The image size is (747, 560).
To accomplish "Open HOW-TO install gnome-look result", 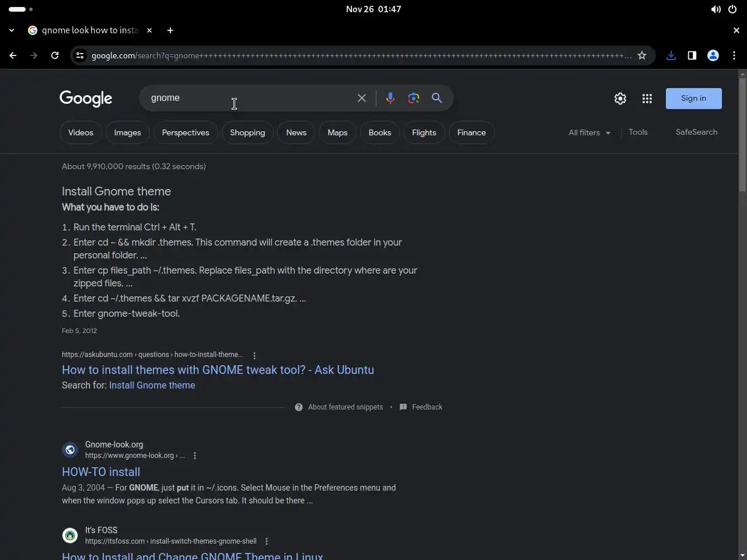I will pos(101,472).
